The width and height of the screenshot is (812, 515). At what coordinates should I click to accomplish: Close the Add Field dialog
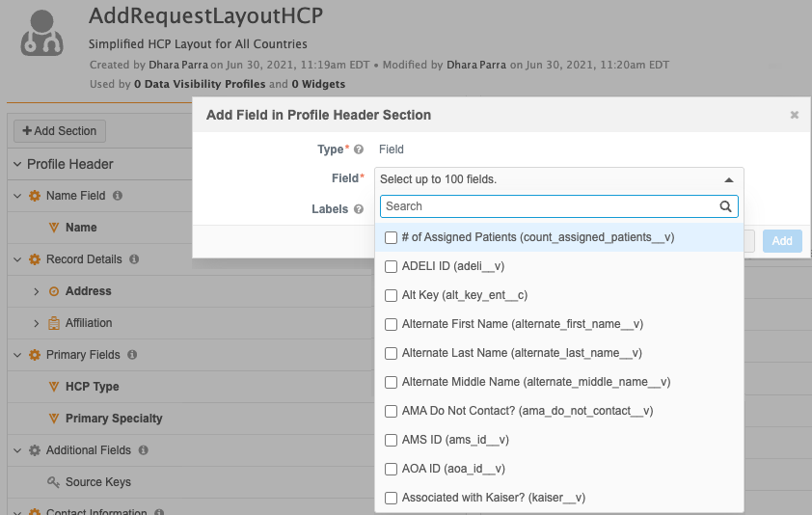point(795,115)
